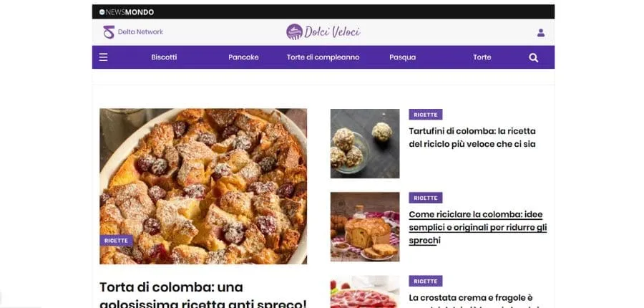
Task: Open Come riciclare la colomba article
Action: point(478,227)
